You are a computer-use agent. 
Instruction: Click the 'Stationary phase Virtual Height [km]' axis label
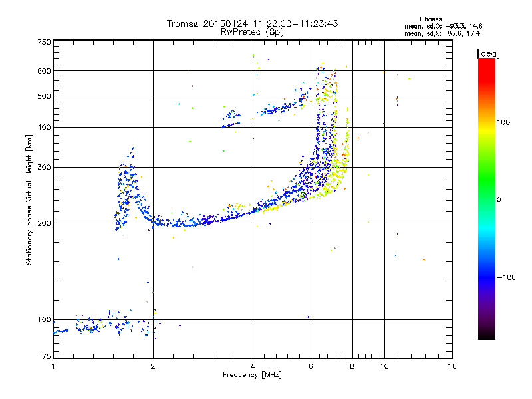click(29, 199)
